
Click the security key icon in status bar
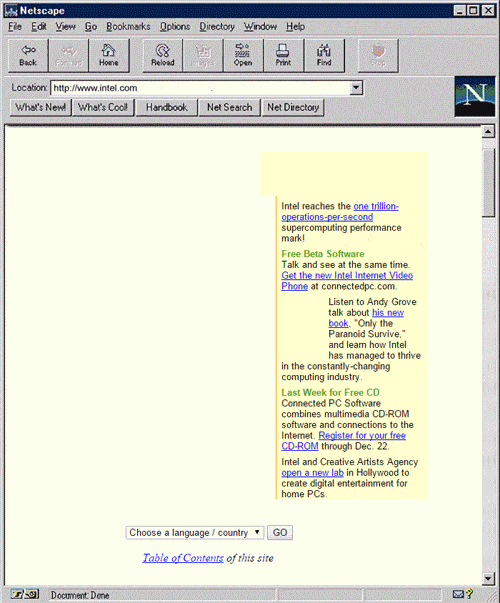(x=25, y=594)
